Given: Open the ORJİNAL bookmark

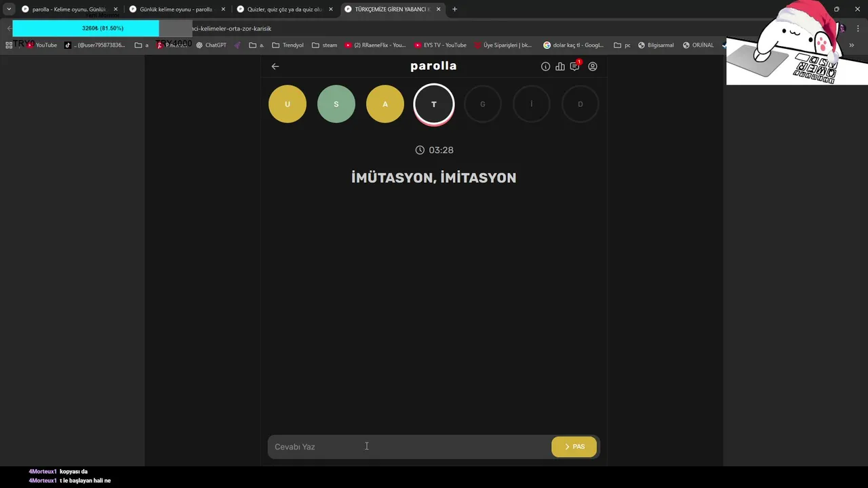Looking at the screenshot, I should [698, 45].
